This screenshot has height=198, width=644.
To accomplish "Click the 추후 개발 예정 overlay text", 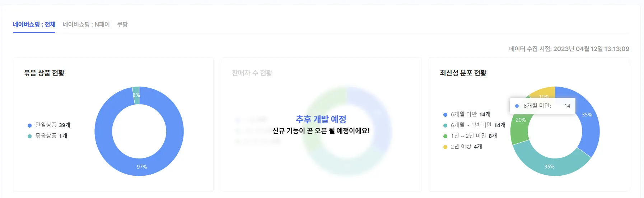I will (321, 119).
